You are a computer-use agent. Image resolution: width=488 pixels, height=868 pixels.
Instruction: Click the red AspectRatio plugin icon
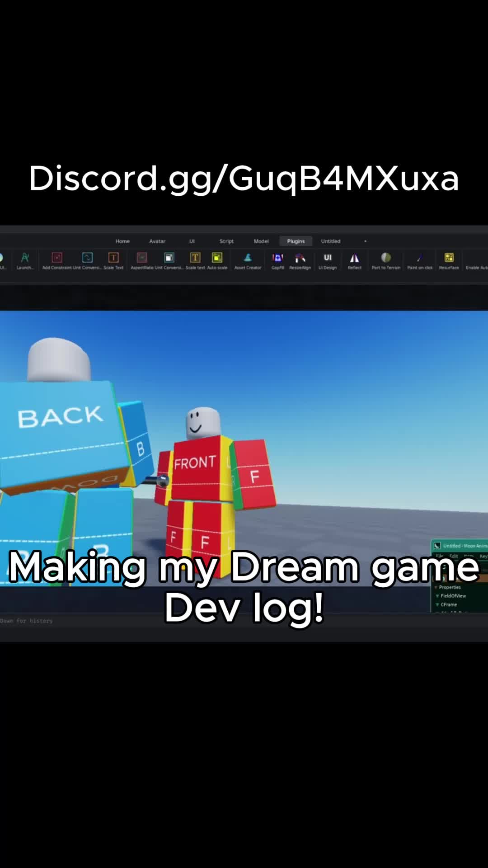tap(142, 258)
